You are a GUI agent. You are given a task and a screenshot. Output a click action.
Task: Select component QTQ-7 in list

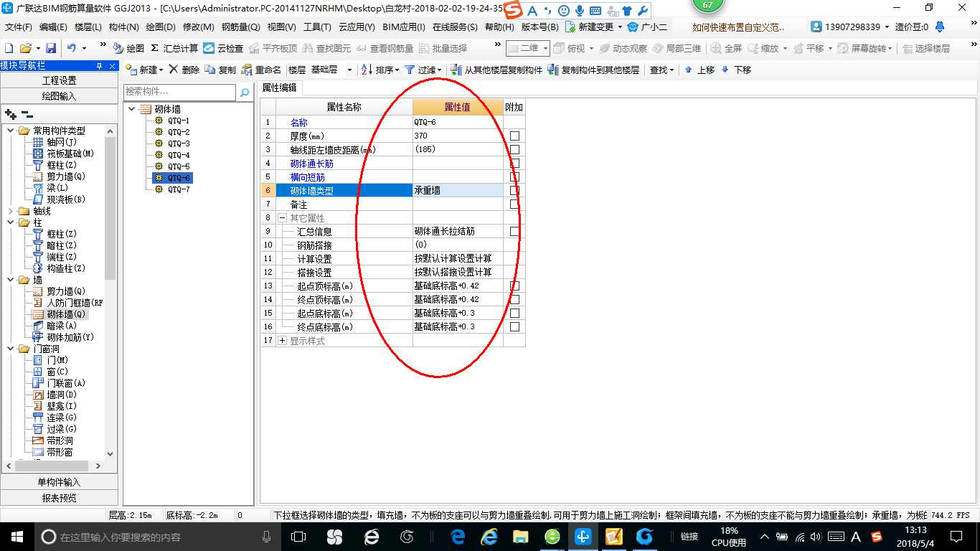click(179, 189)
